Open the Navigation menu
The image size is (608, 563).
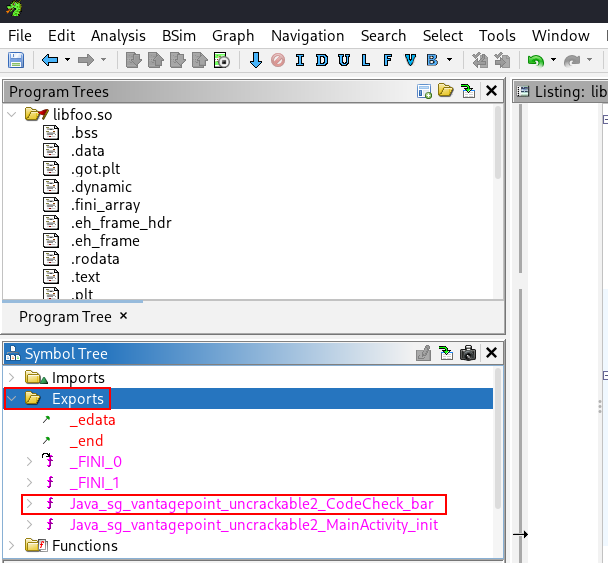307,36
